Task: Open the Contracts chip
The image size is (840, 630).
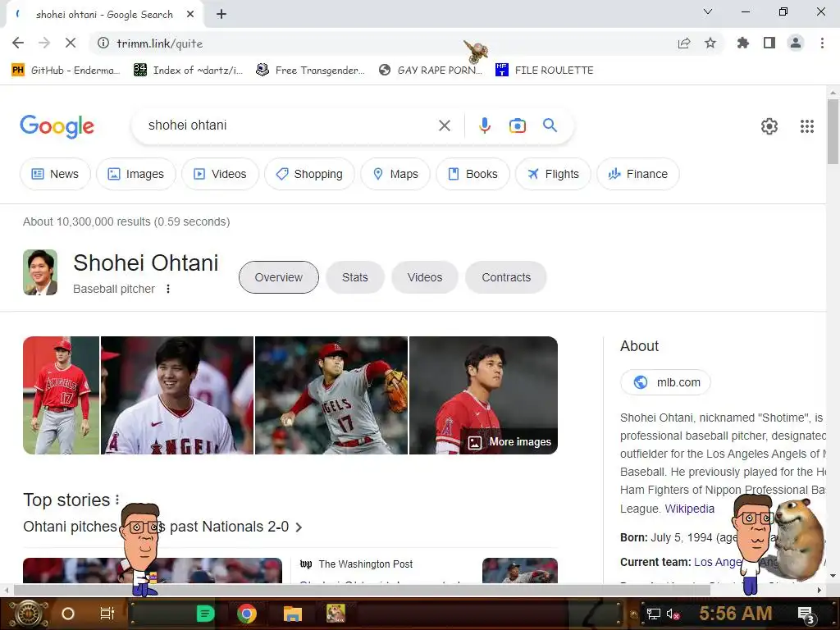Action: [x=506, y=277]
